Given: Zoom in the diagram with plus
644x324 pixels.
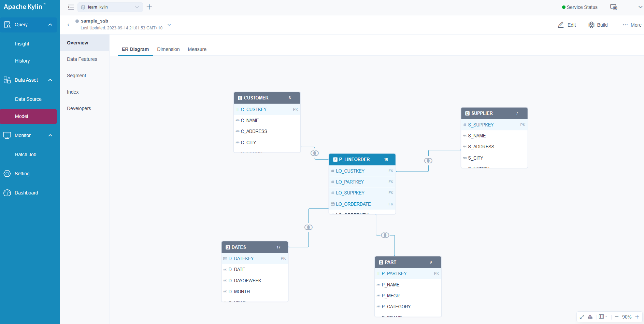Looking at the screenshot, I should point(637,317).
